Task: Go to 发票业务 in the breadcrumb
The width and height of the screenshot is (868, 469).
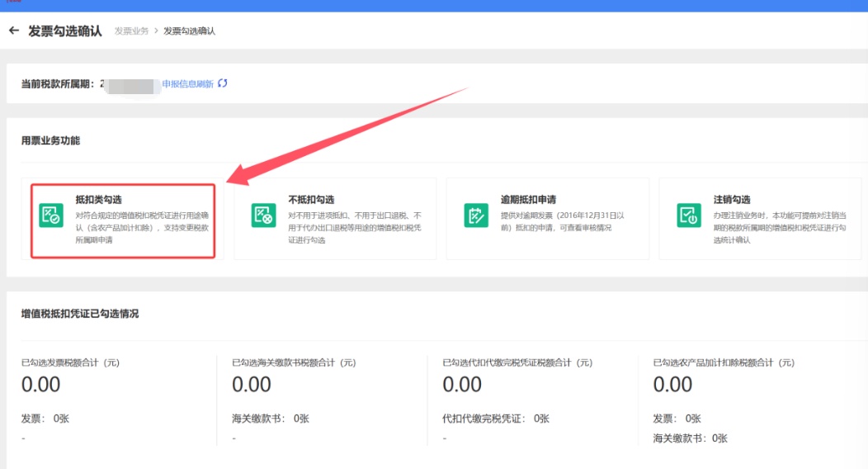Action: coord(131,31)
